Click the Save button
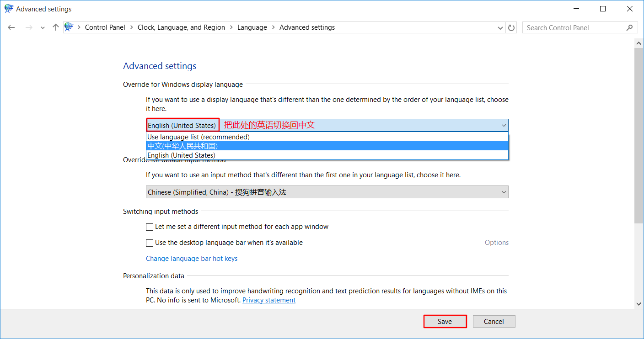The image size is (644, 339). click(445, 322)
